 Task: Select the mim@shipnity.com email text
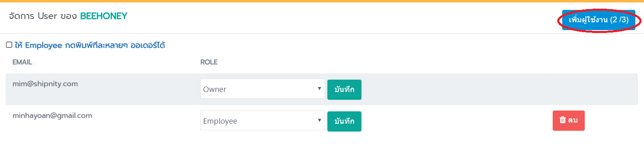[x=45, y=84]
